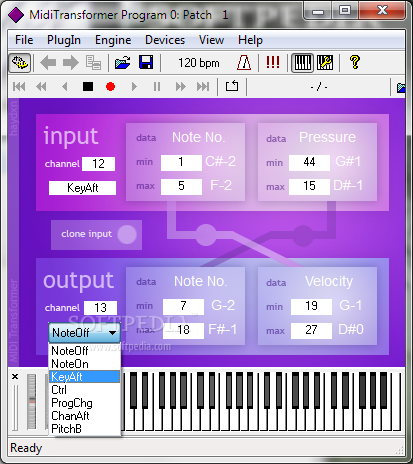The image size is (413, 464).
Task: Open the Help menu
Action: [x=250, y=40]
